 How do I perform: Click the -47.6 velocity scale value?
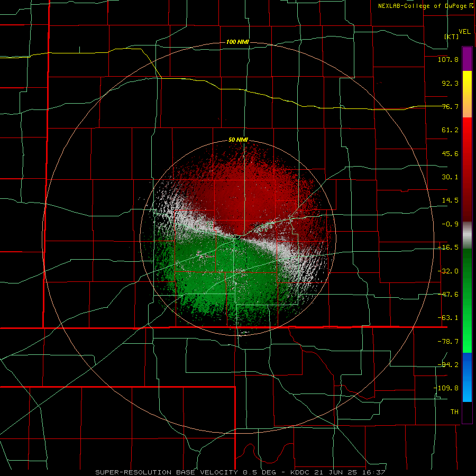pyautogui.click(x=448, y=295)
